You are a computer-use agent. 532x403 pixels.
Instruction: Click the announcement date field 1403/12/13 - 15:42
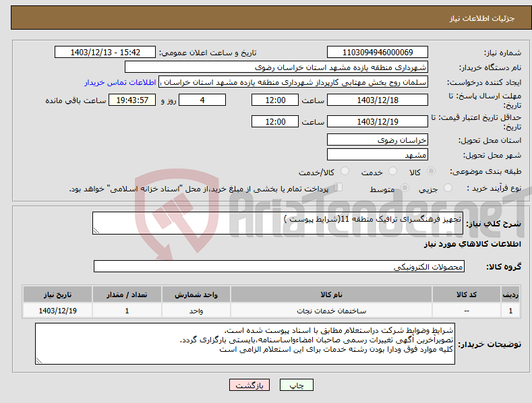tap(105, 53)
